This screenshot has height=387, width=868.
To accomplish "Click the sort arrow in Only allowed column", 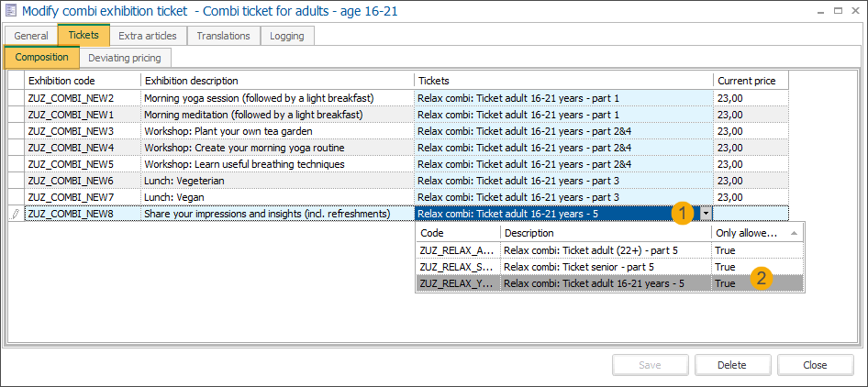I will coord(794,233).
